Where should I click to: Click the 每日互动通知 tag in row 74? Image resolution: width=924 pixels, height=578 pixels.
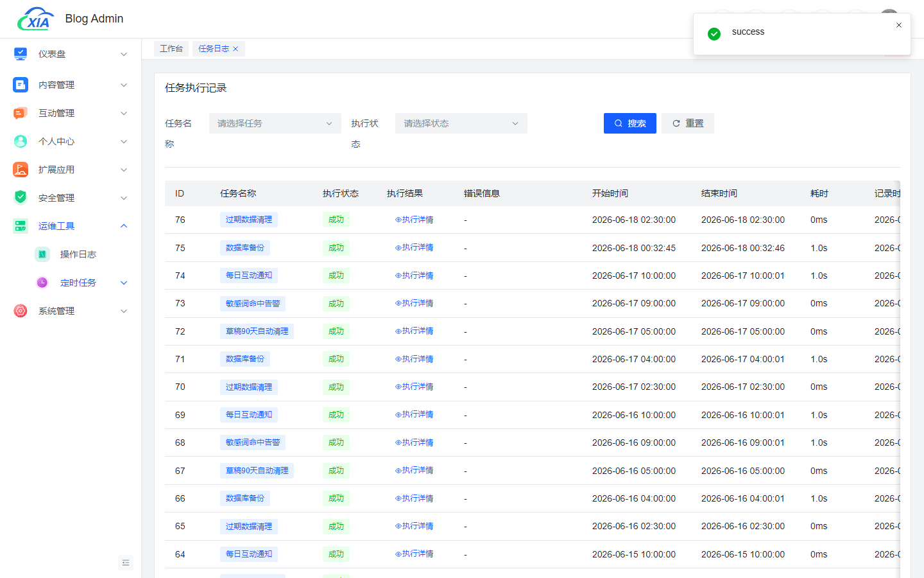tap(249, 276)
